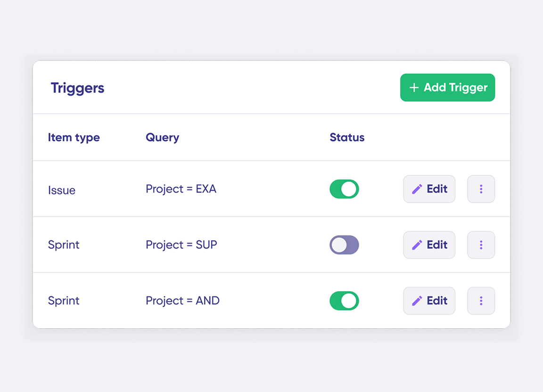
Task: Click the Triggers panel title
Action: [x=78, y=88]
